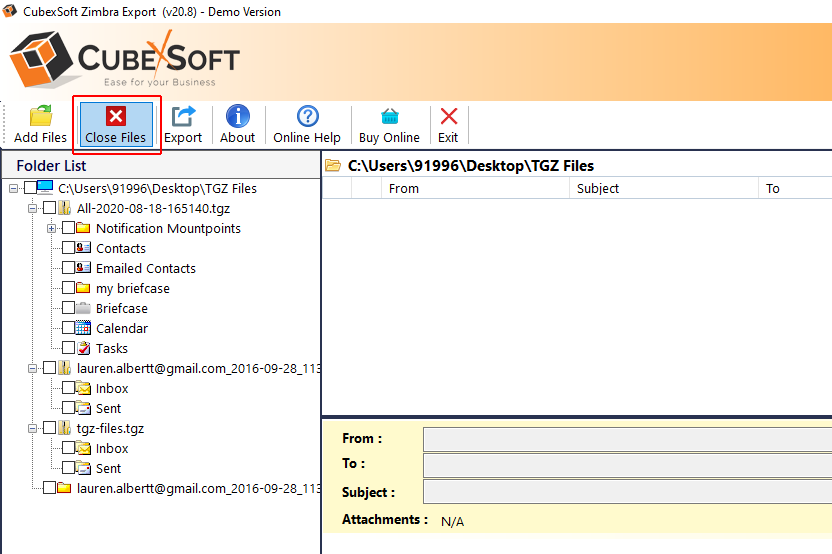This screenshot has height=554, width=832.
Task: Click the Tasks checklist icon
Action: [83, 348]
